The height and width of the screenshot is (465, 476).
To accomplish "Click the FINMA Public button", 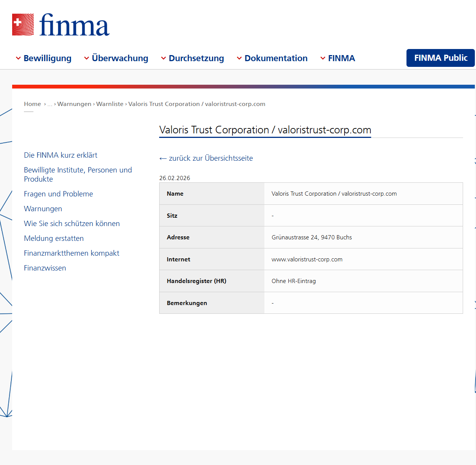I will 441,58.
